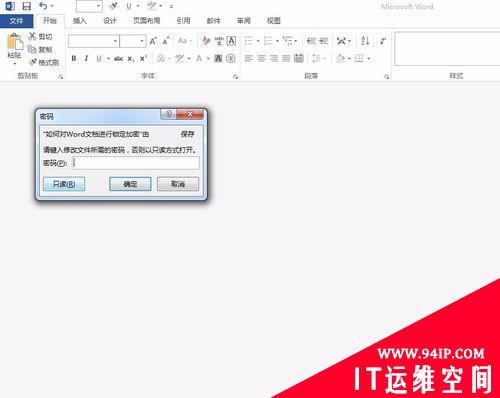Click the Format Painter brush in quick access toolbar

pos(113,6)
